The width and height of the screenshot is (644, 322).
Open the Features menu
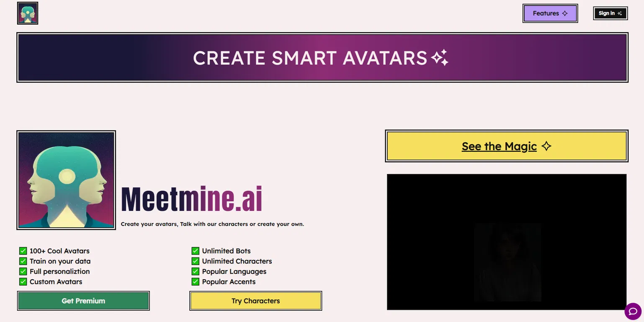550,13
